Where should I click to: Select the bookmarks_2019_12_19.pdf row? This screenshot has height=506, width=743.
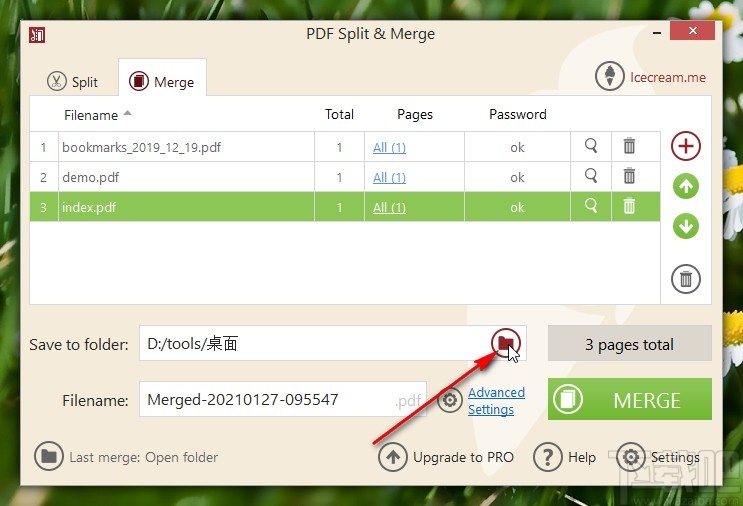tap(345, 147)
